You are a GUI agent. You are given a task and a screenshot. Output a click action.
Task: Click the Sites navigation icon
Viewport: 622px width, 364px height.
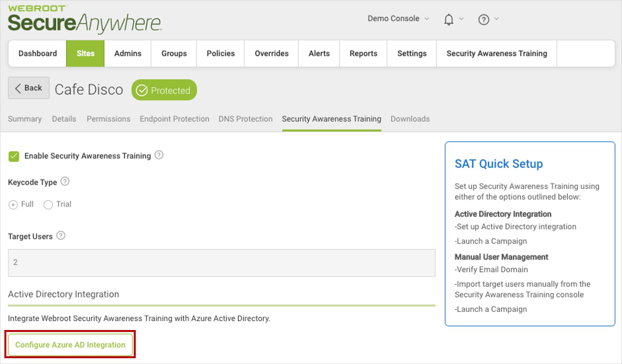(x=85, y=53)
